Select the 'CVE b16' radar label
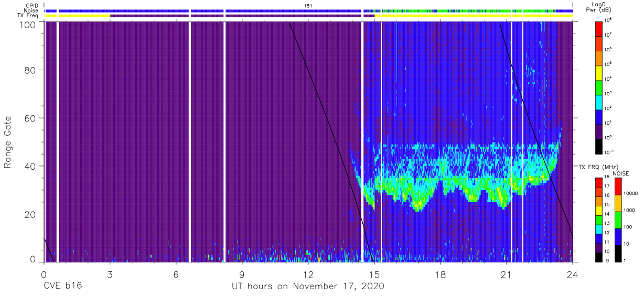Viewport: 644px width, 297px height. (x=62, y=287)
